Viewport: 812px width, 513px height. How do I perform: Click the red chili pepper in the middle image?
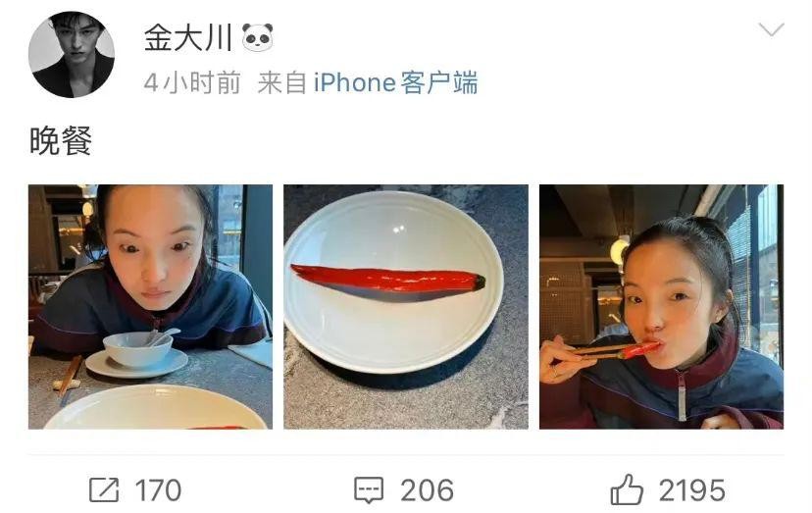[388, 279]
